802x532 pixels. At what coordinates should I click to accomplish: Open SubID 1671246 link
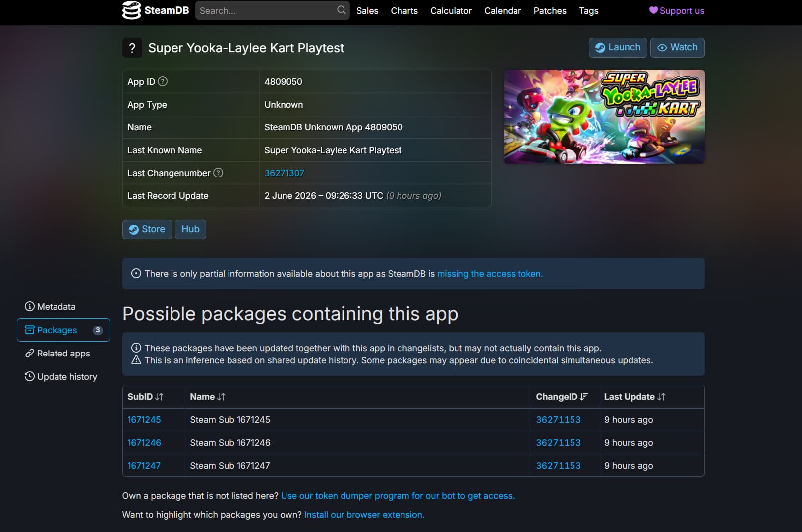[144, 443]
